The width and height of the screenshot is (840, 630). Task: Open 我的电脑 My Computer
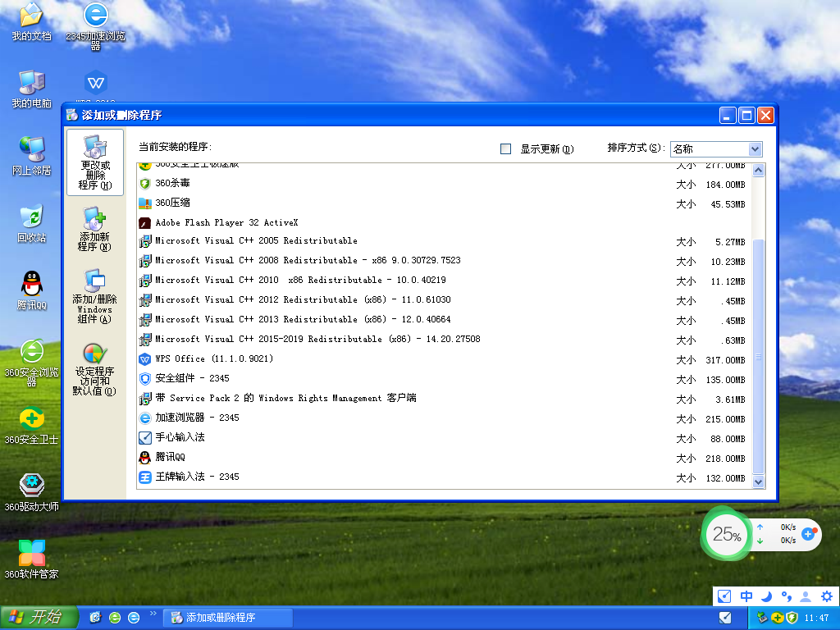[x=31, y=90]
